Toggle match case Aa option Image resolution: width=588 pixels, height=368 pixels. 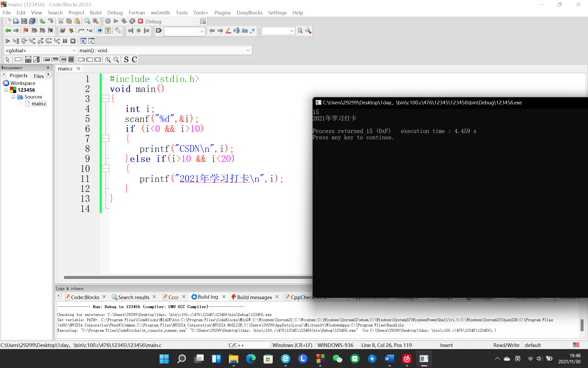244,31
